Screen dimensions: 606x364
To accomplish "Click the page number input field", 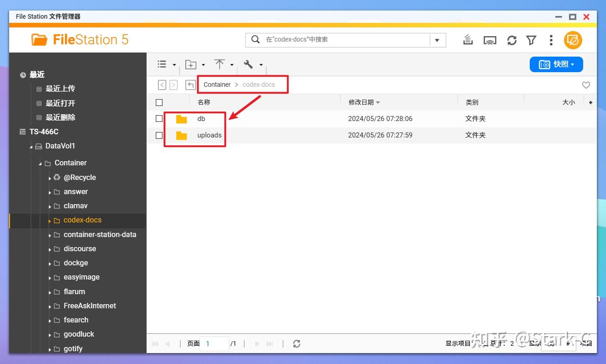I will pyautogui.click(x=215, y=343).
